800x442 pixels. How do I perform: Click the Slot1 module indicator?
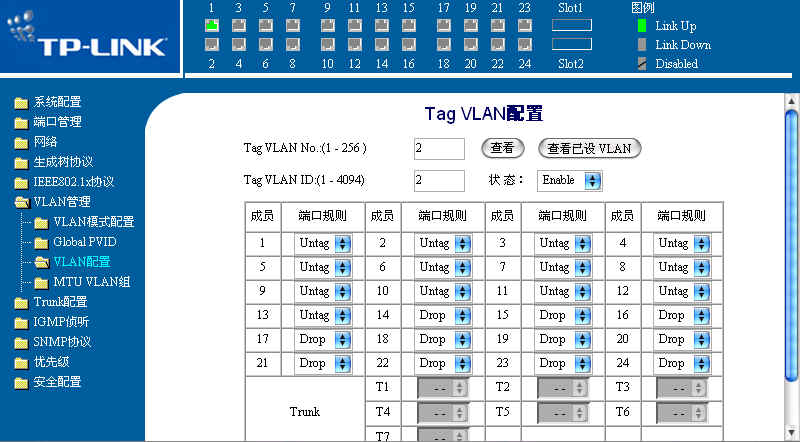[571, 25]
